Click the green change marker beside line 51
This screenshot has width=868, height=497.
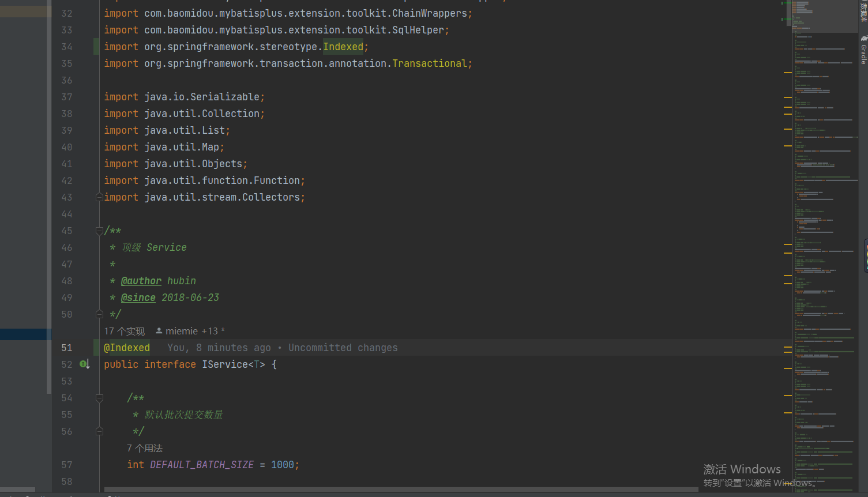coord(96,348)
